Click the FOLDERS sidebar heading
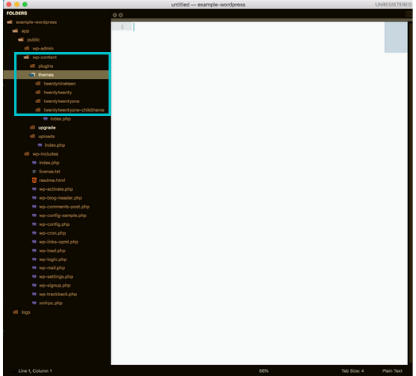Screen dimensions: 416x376 point(17,13)
